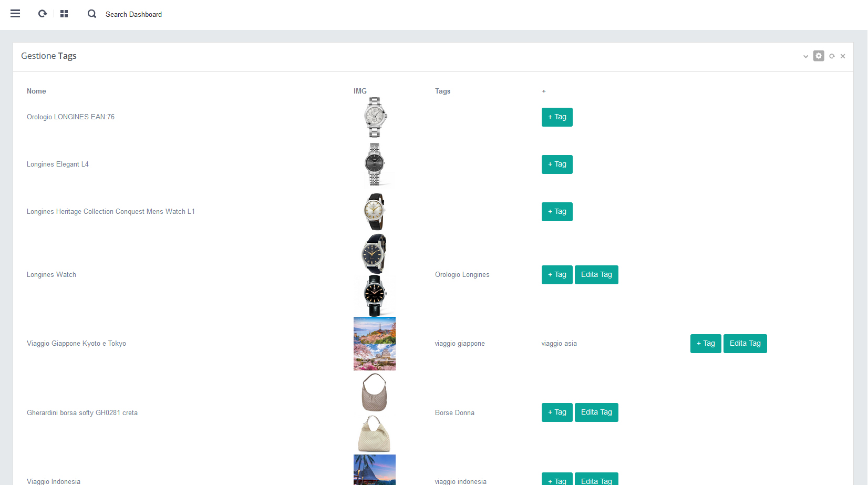Edit tags for Longines Watch
This screenshot has height=485, width=868.
pyautogui.click(x=596, y=275)
